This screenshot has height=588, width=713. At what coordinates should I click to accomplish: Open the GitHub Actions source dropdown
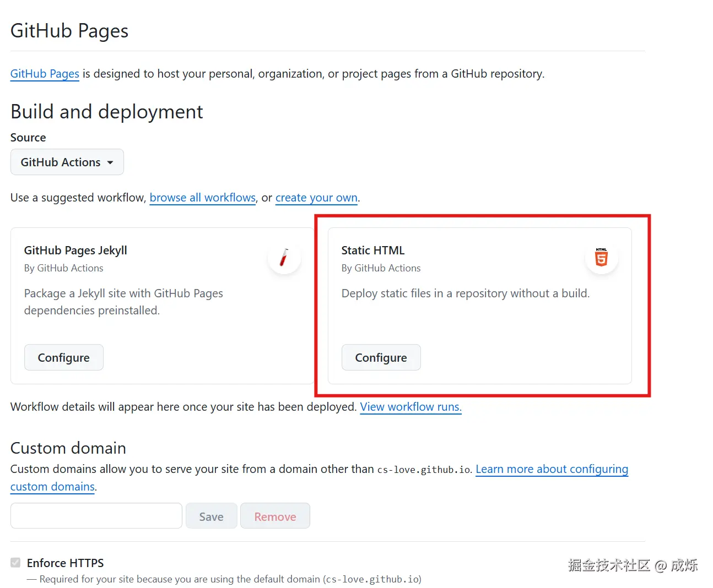(x=67, y=162)
